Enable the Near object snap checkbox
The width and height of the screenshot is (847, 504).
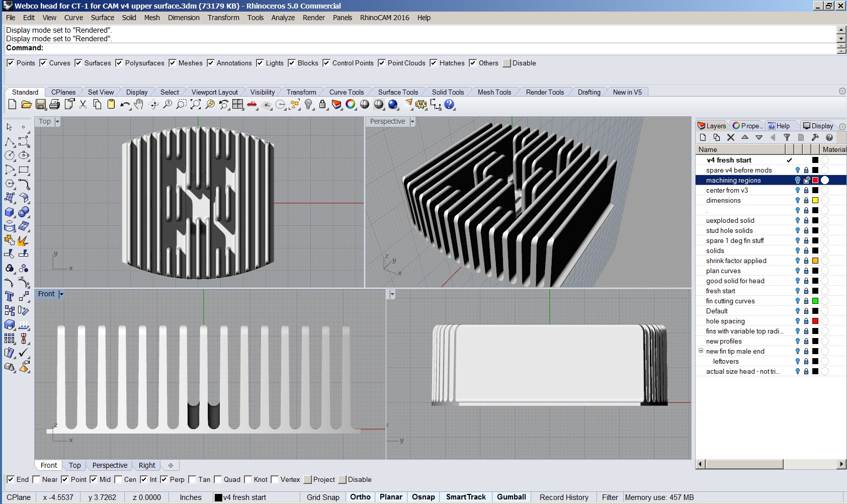tap(36, 479)
